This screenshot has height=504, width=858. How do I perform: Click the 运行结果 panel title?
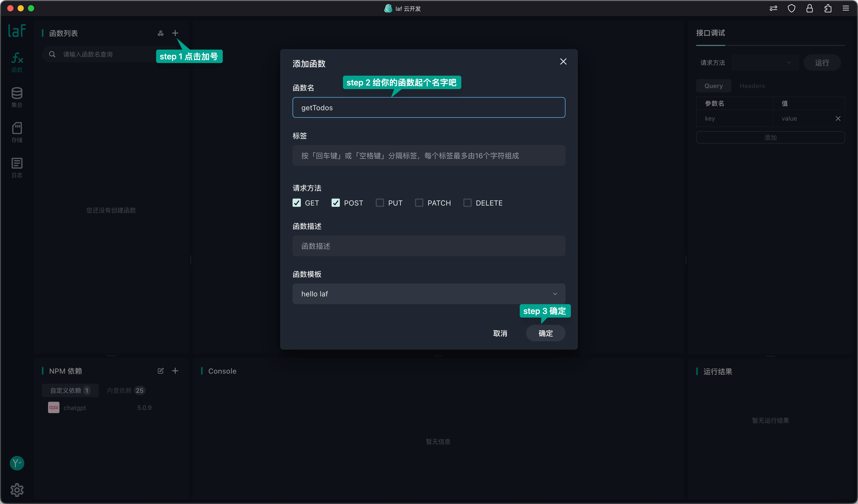pos(717,371)
